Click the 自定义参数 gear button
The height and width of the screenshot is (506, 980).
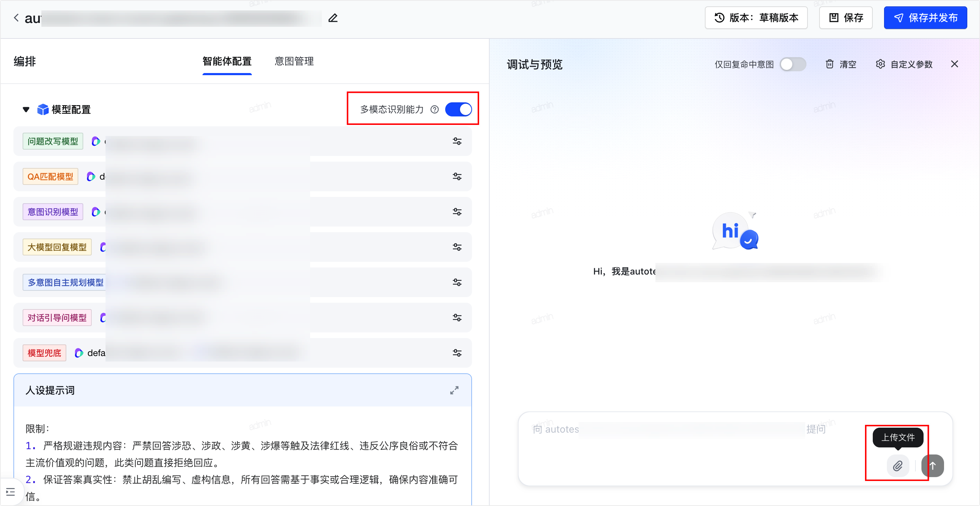[904, 64]
